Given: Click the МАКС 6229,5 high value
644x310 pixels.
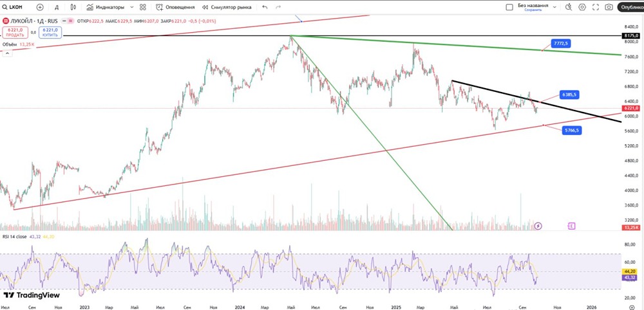Looking at the screenshot, I should (118, 21).
